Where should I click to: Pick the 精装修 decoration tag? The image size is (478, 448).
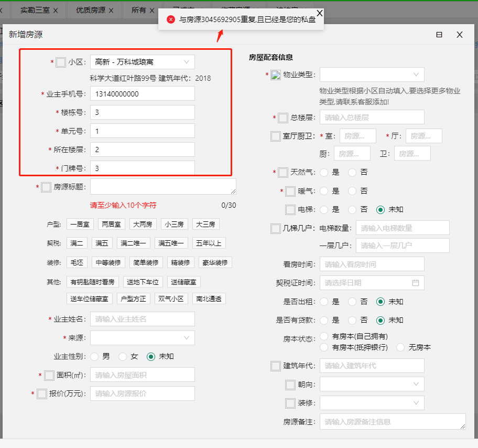[180, 262]
